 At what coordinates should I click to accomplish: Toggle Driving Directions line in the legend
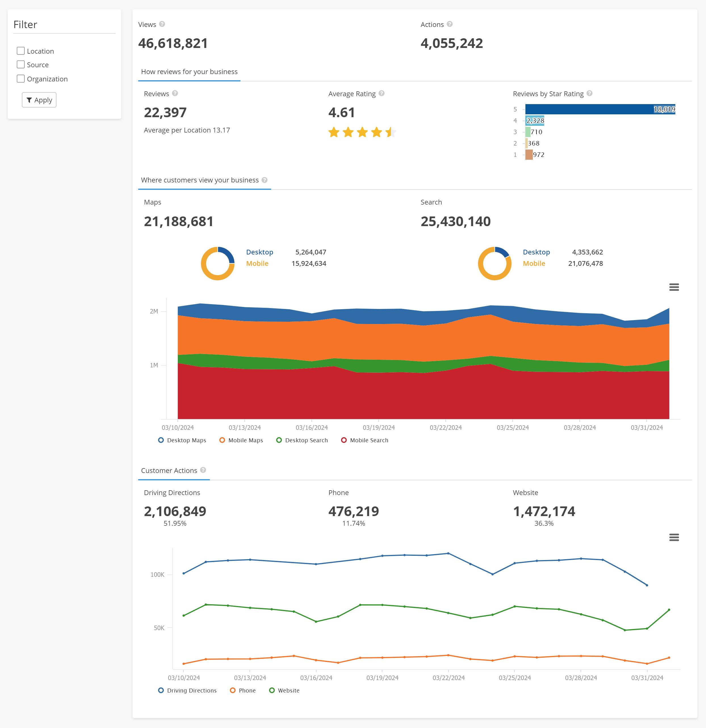187,691
